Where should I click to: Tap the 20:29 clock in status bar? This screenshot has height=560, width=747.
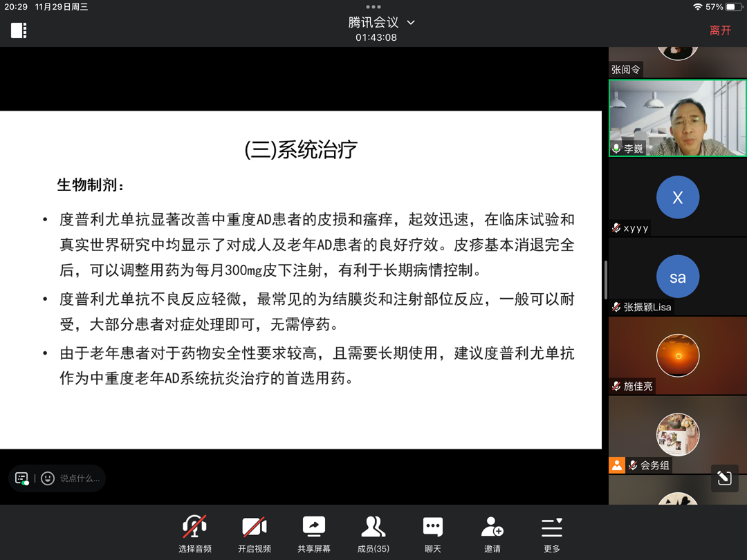(16, 7)
